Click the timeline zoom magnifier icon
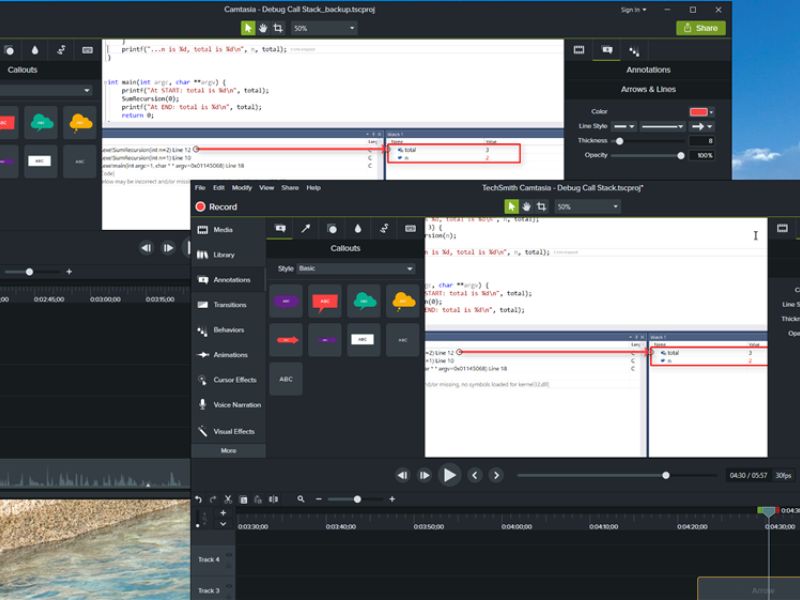The height and width of the screenshot is (600, 800). (x=301, y=499)
